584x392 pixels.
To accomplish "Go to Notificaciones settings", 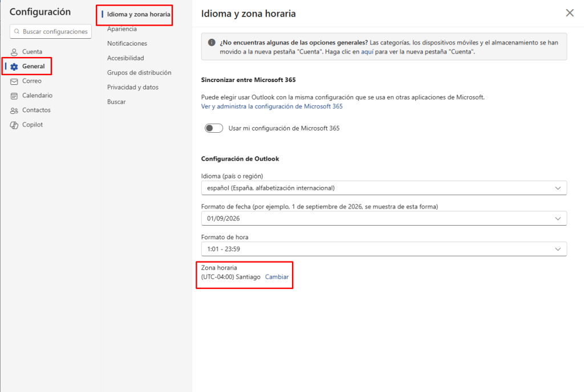I will (127, 43).
